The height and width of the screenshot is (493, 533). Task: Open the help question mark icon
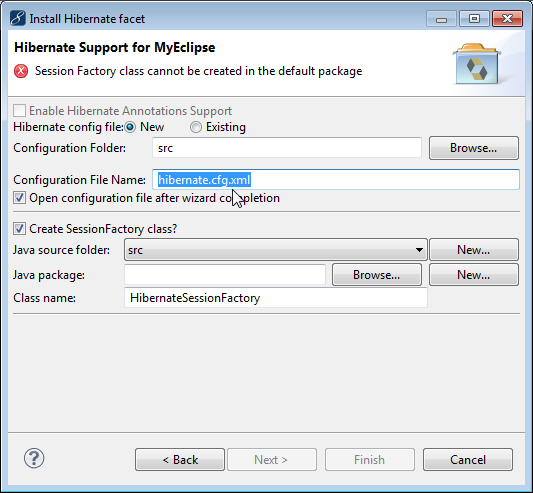(34, 458)
